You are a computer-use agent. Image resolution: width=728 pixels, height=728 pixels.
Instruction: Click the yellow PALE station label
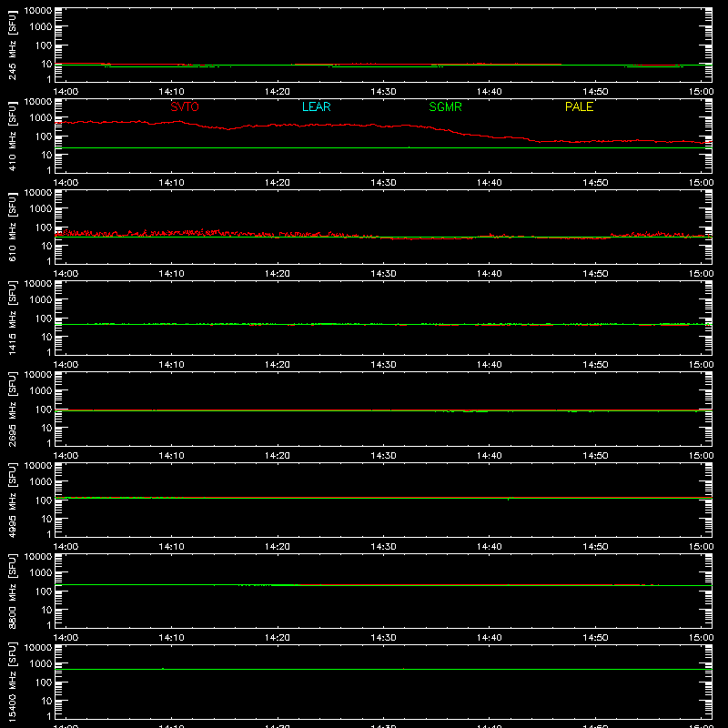[x=579, y=106]
